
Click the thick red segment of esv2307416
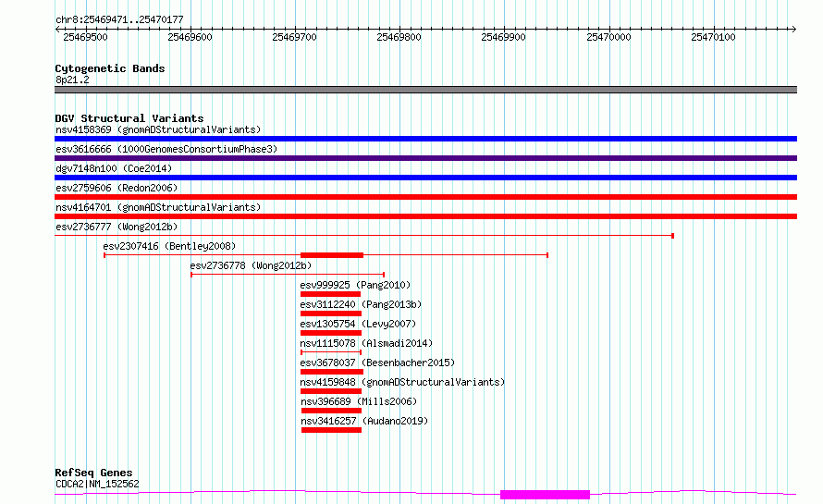click(332, 255)
